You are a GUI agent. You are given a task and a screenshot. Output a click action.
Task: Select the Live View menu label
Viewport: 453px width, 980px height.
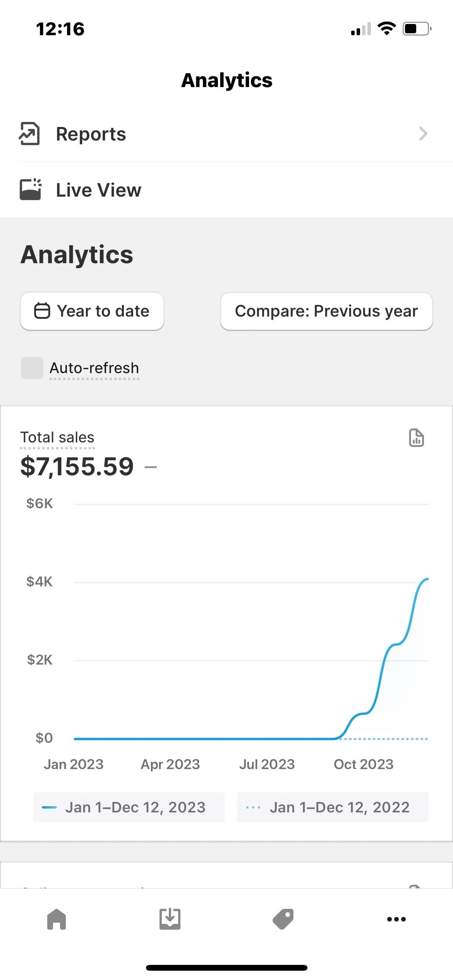click(x=99, y=190)
